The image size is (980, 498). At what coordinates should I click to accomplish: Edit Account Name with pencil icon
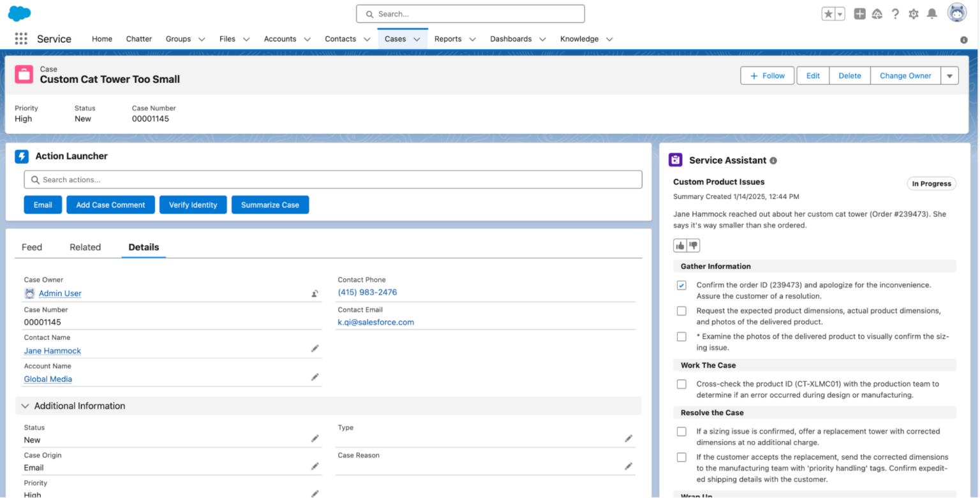pos(315,377)
